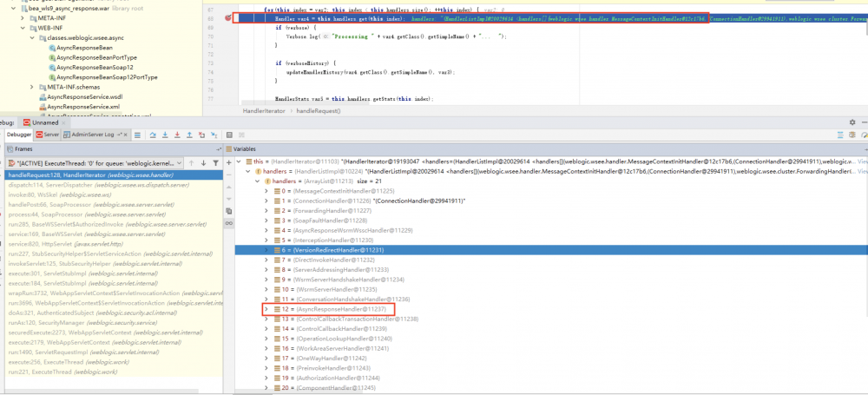
Task: Close the AdminServer Log tab
Action: click(125, 135)
